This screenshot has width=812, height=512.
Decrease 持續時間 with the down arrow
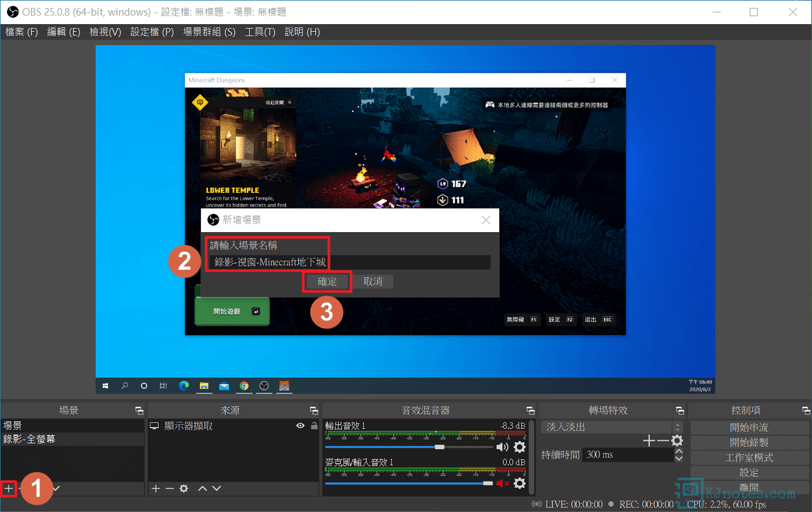click(x=679, y=458)
